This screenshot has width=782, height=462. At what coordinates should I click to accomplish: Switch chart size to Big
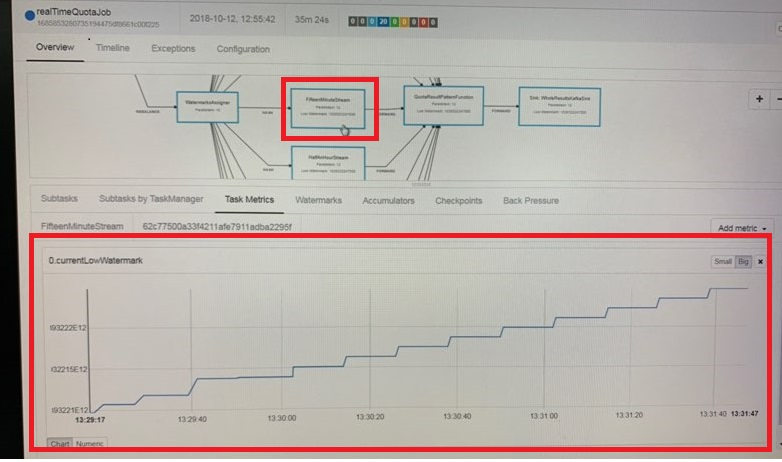pyautogui.click(x=743, y=261)
